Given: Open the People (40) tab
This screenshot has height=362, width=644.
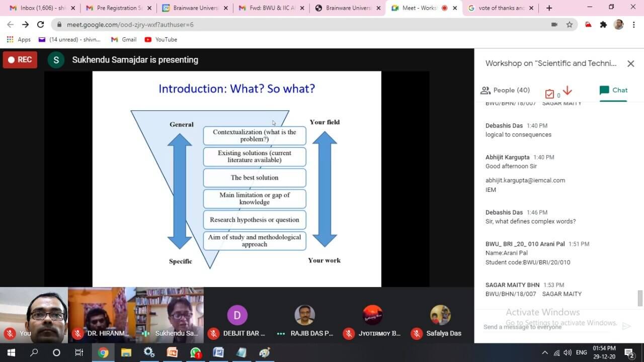Looking at the screenshot, I should point(505,90).
